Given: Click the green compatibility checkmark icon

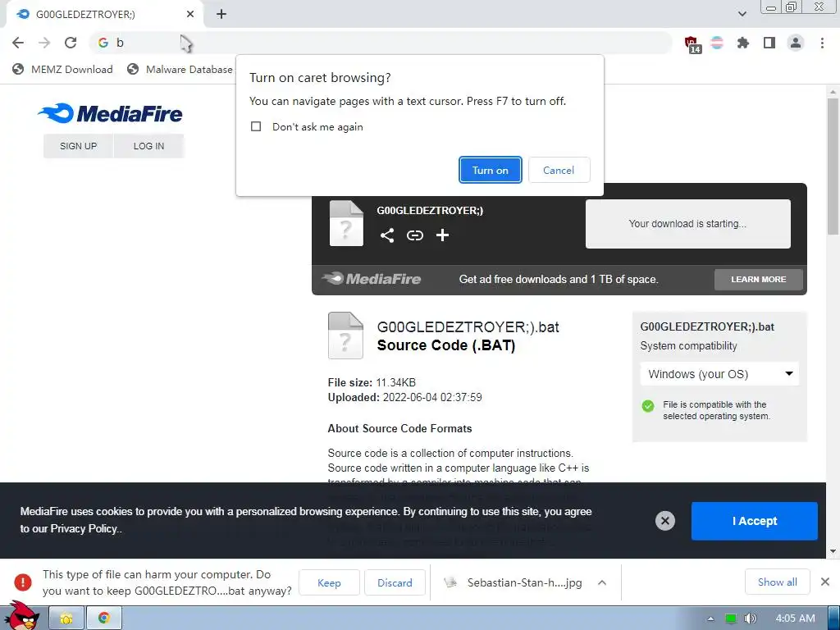Looking at the screenshot, I should click(x=648, y=406).
